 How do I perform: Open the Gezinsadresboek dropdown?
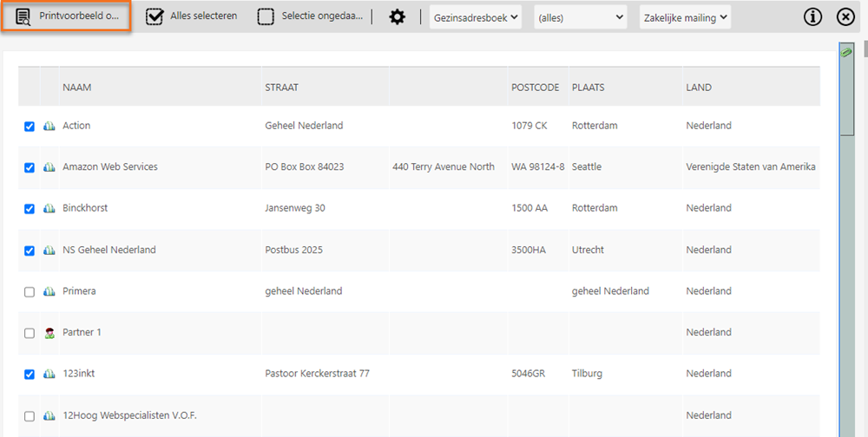pos(476,17)
